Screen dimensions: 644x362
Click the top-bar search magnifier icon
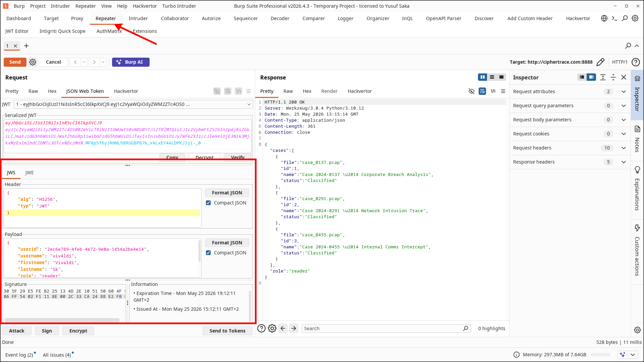(x=625, y=18)
